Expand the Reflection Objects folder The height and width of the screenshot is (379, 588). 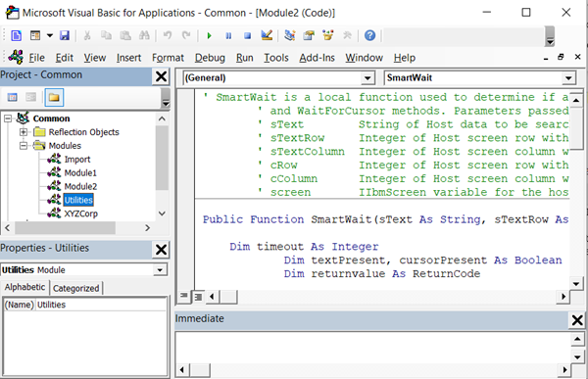point(24,132)
